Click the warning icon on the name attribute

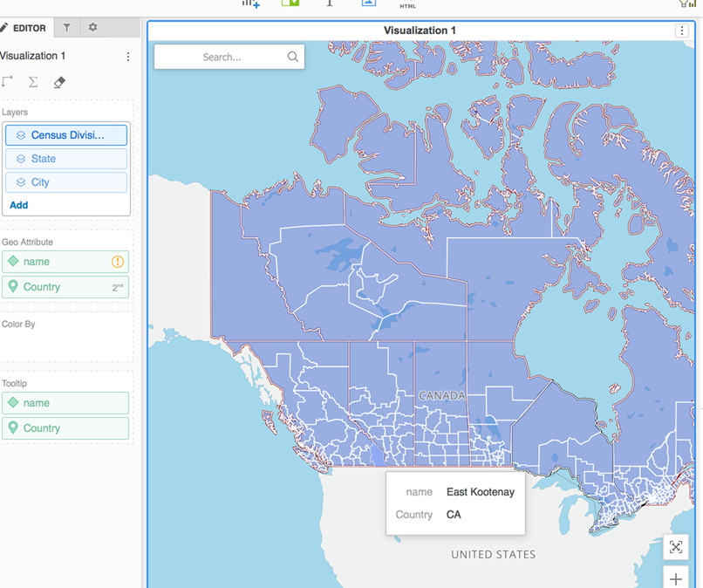tap(118, 262)
